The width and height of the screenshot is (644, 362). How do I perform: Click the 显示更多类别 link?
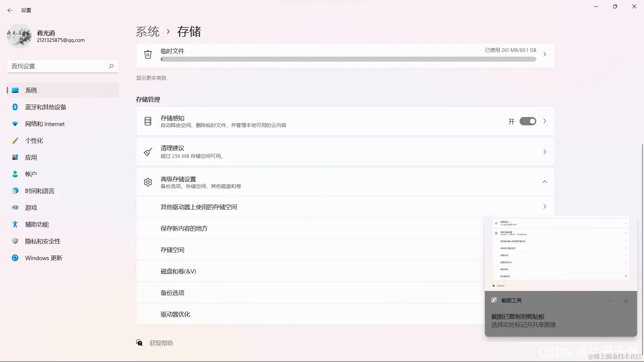click(x=151, y=78)
